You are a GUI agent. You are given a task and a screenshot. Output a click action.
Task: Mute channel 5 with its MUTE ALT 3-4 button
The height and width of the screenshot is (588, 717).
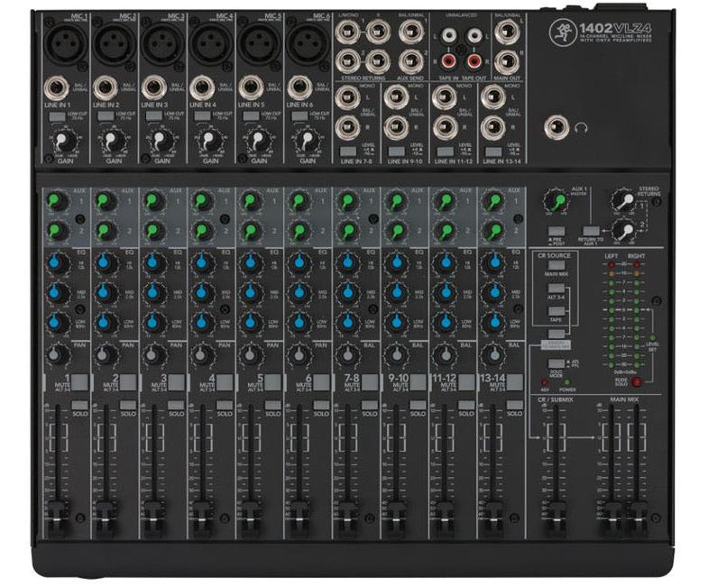point(272,382)
